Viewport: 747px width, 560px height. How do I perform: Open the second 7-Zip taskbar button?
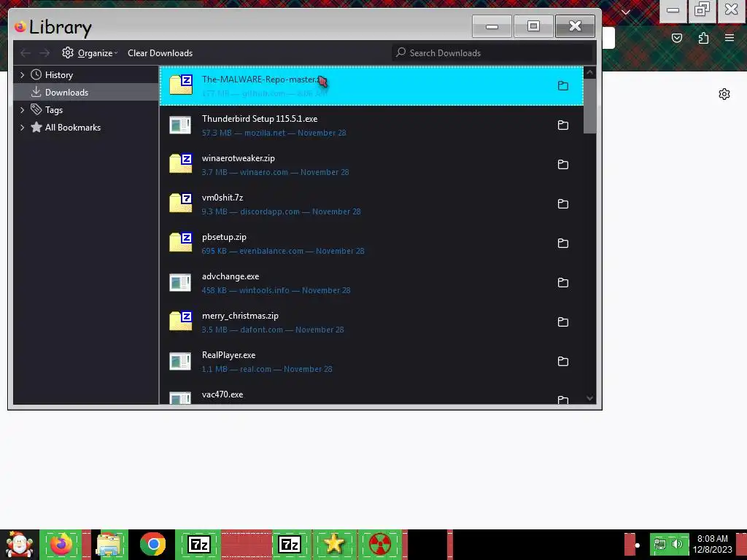[289, 545]
